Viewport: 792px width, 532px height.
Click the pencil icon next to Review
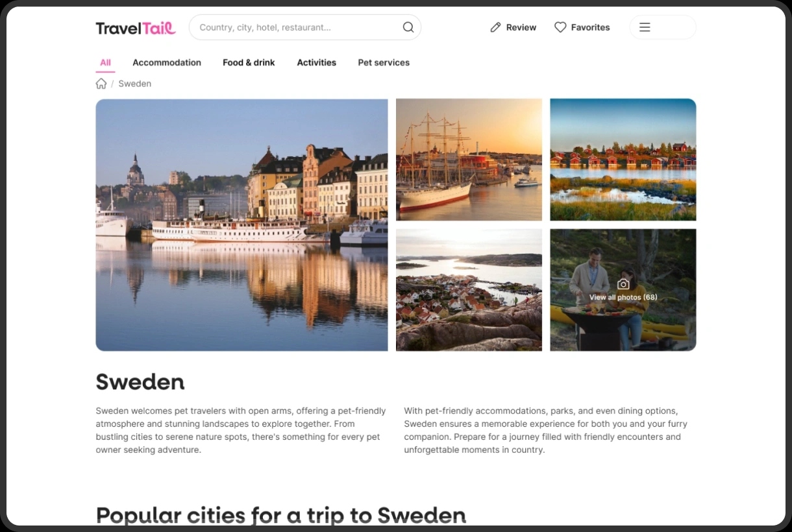click(x=495, y=27)
